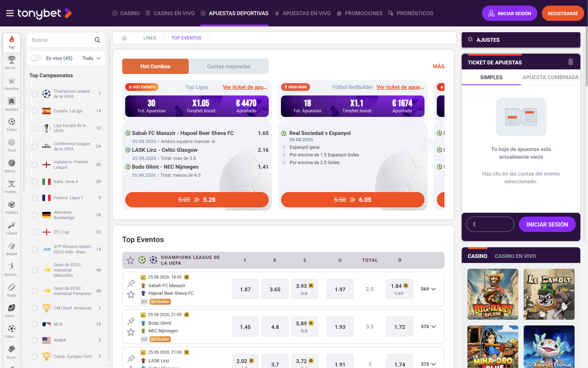The image size is (588, 368).
Task: Open Ajustes gear settings
Action: (470, 39)
